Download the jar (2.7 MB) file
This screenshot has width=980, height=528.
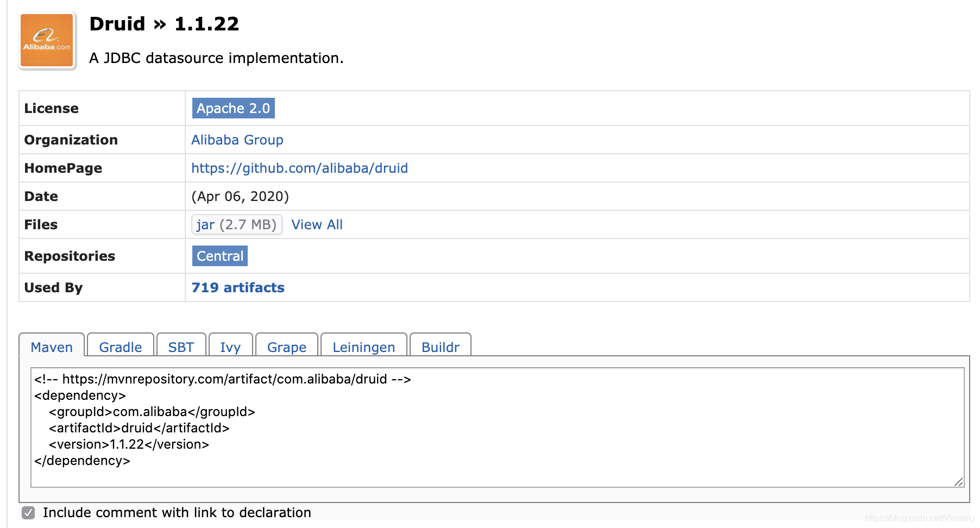point(236,224)
